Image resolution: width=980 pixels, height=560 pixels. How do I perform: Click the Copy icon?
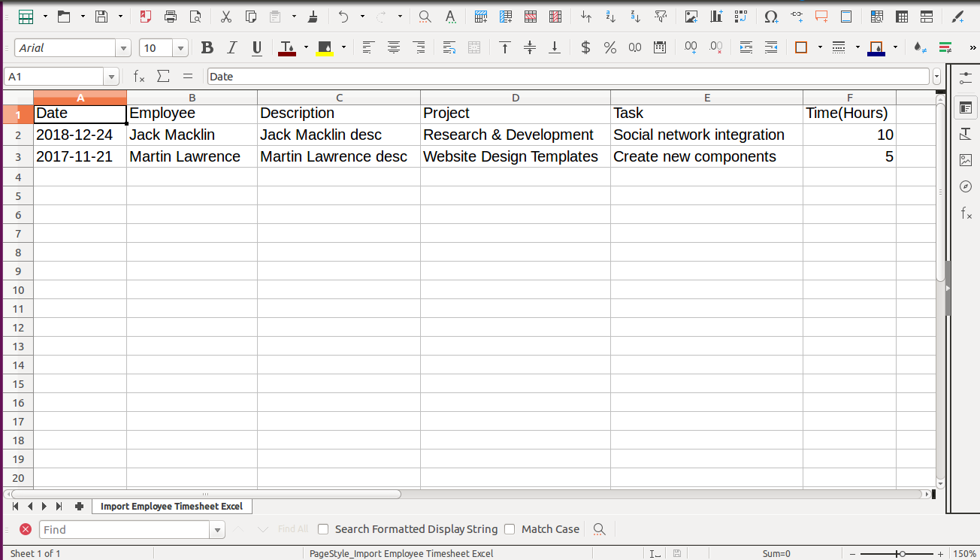coord(251,17)
